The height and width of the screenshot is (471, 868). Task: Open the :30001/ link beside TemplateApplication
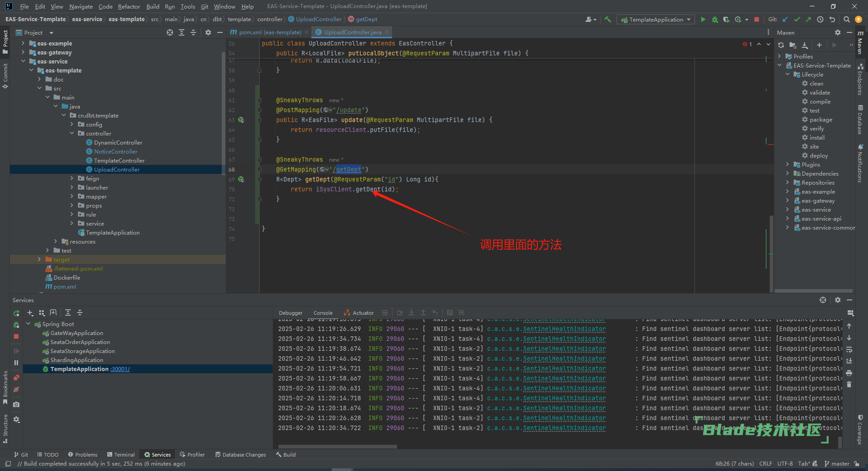point(120,369)
